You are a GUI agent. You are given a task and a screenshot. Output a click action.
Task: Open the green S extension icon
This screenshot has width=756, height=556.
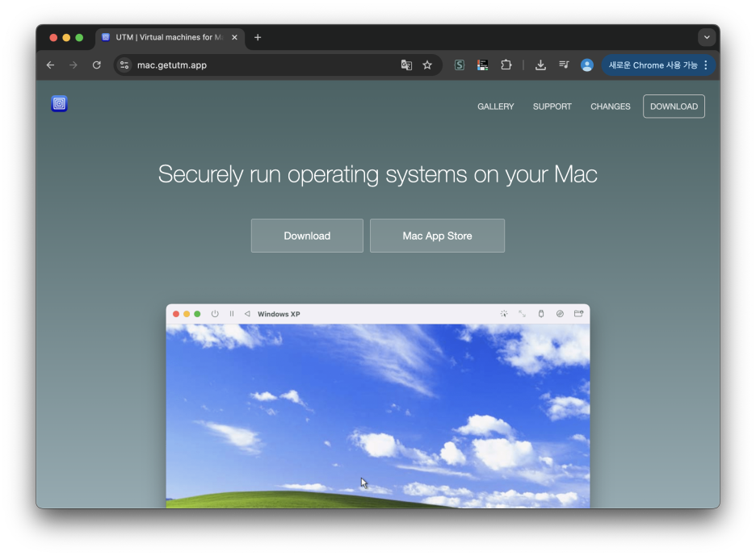[460, 65]
